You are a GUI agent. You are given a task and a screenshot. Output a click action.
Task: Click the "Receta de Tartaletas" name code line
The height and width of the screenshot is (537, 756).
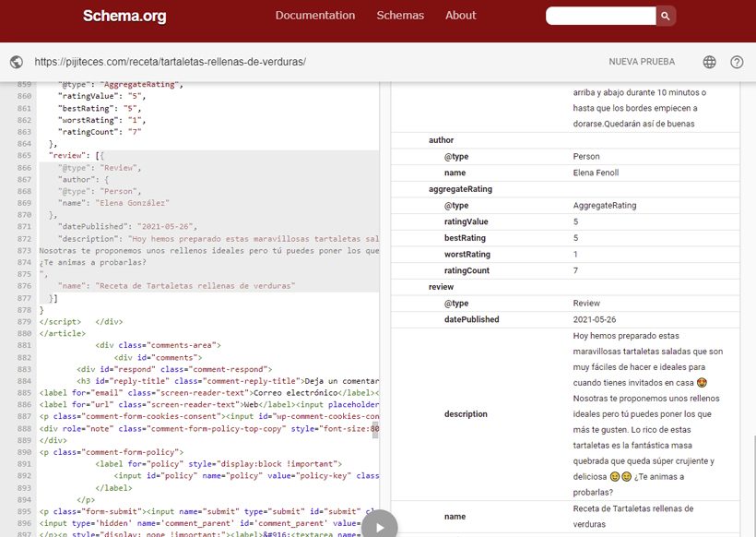176,286
